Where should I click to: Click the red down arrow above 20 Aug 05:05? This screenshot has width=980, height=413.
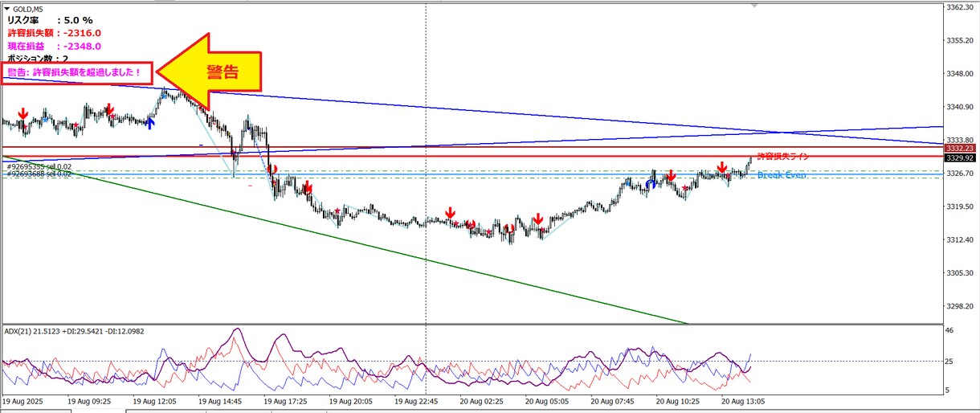point(537,219)
